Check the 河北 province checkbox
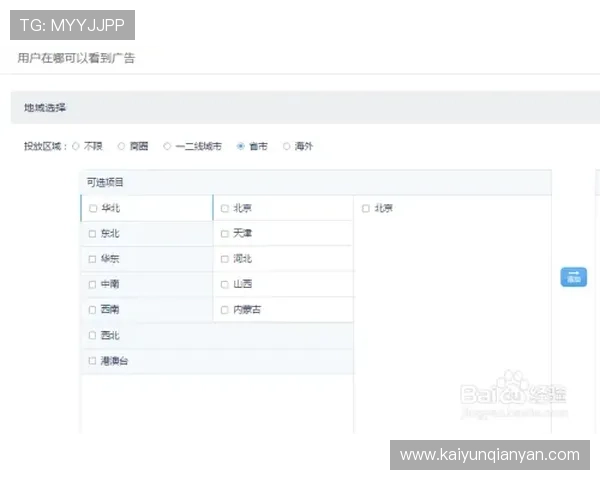Image resolution: width=600 pixels, height=480 pixels. (x=225, y=259)
